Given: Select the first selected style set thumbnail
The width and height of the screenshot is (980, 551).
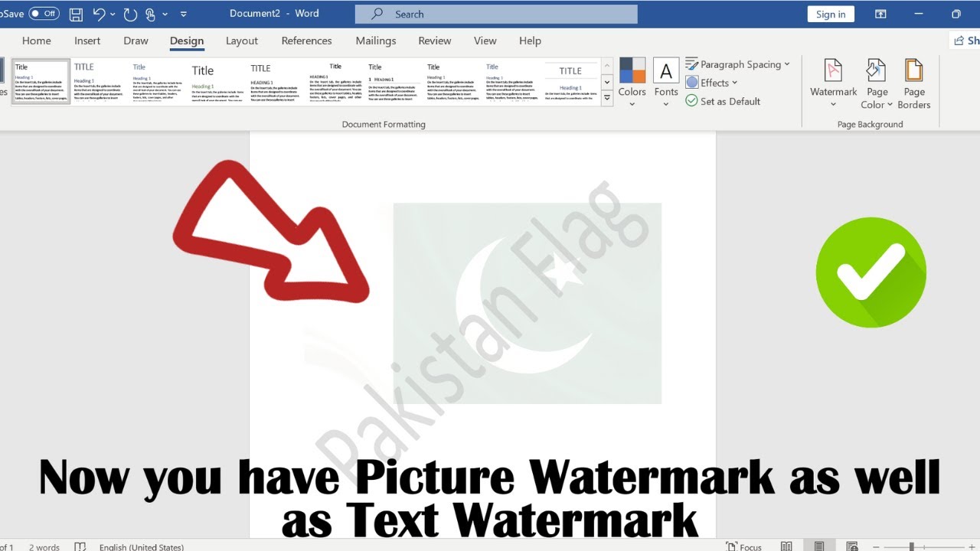Looking at the screenshot, I should pos(41,81).
